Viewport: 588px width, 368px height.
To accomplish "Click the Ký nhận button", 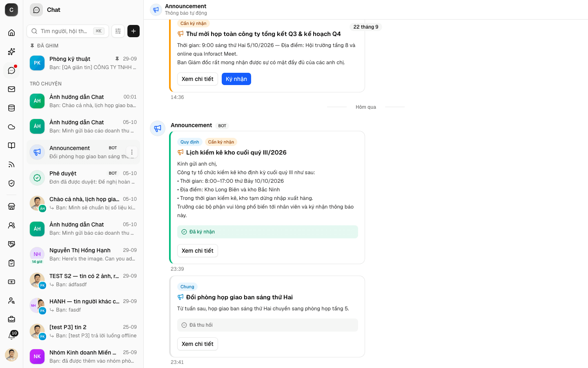I will (236, 79).
